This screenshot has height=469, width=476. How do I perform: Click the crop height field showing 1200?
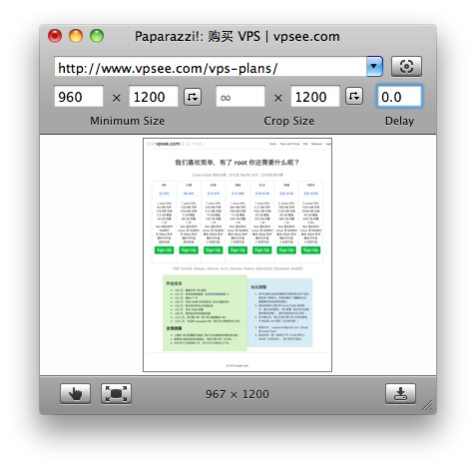(315, 97)
